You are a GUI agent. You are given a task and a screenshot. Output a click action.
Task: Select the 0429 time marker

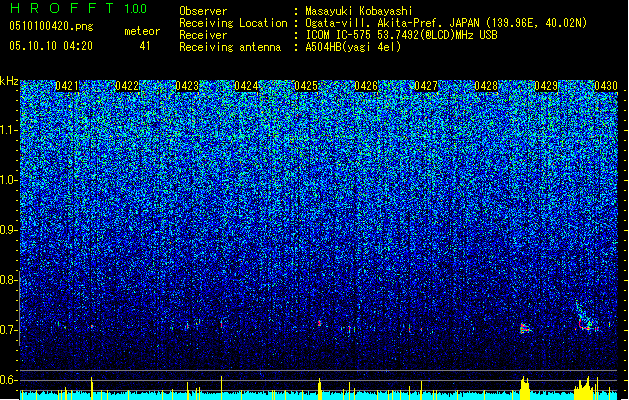point(546,85)
